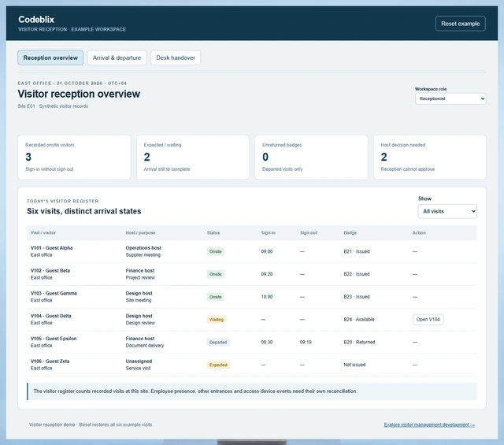Click the Waiting status badge for Guest Delta

pyautogui.click(x=217, y=320)
